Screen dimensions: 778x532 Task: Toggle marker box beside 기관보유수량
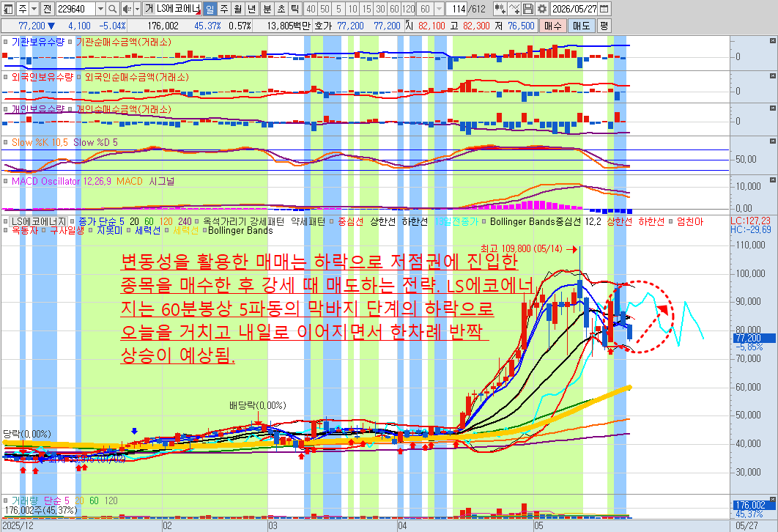coord(5,43)
